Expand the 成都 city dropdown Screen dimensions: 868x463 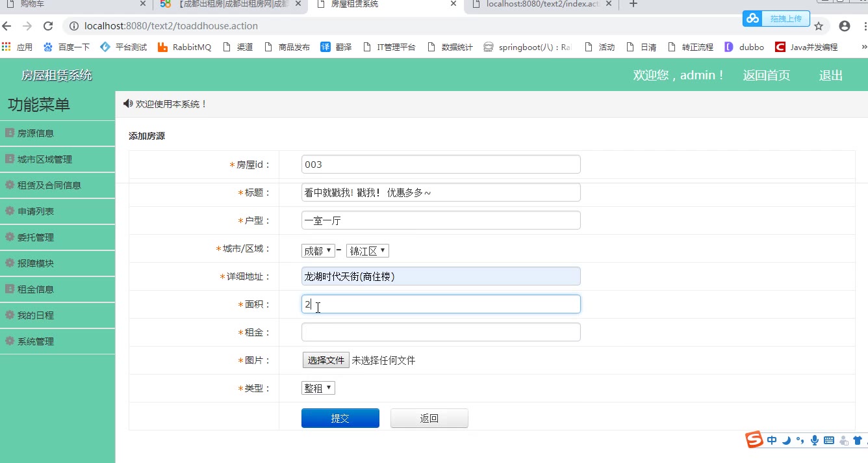pos(318,250)
